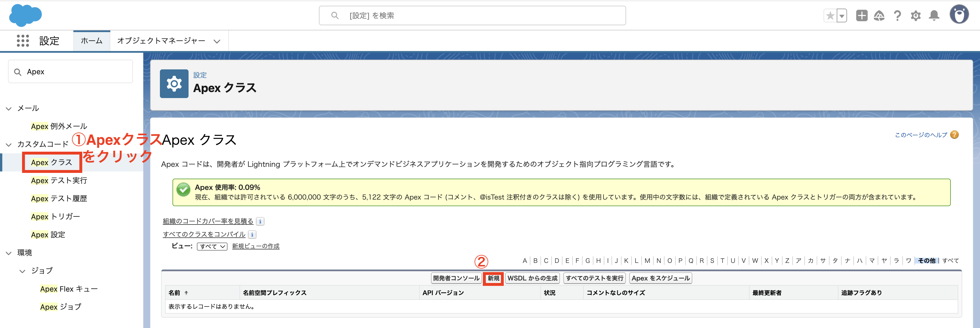Click the 新規 button
The image size is (980, 328).
(493, 278)
